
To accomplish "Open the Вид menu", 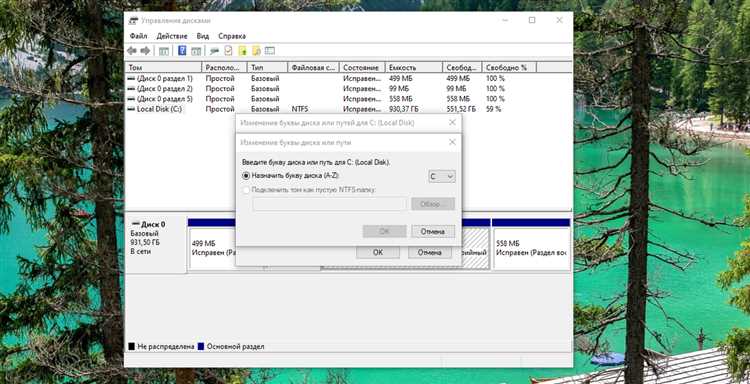I will point(203,36).
